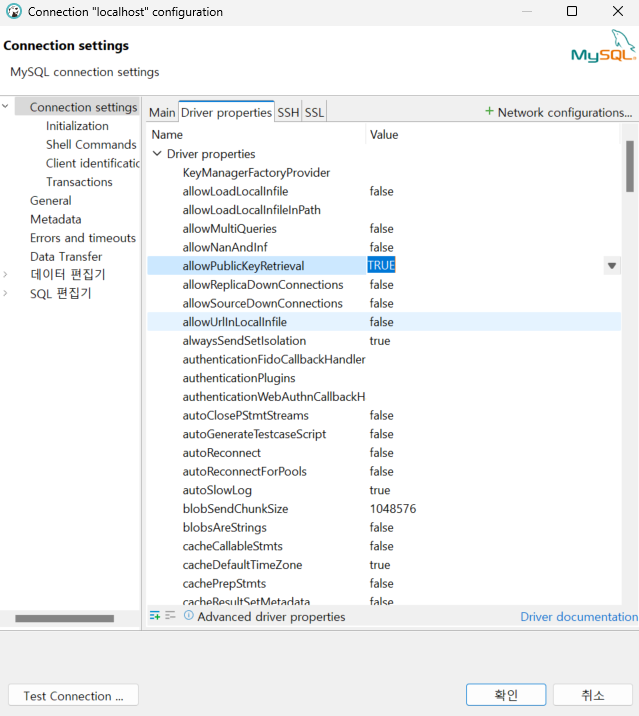Select the cacheCallableStmts property
This screenshot has height=716, width=639.
coord(232,546)
